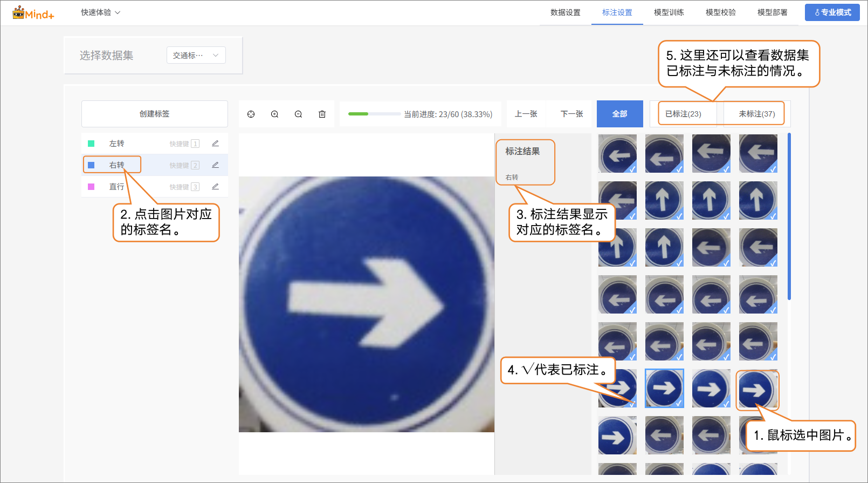Viewport: 868px width, 483px height.
Task: Click the Mind+ logo
Action: click(x=33, y=13)
